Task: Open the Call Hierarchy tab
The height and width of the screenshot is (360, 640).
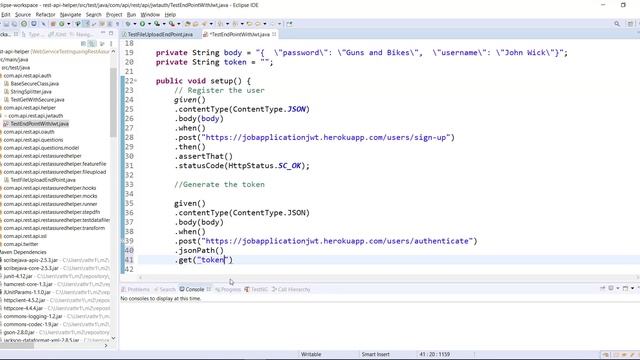Action: pyautogui.click(x=291, y=289)
